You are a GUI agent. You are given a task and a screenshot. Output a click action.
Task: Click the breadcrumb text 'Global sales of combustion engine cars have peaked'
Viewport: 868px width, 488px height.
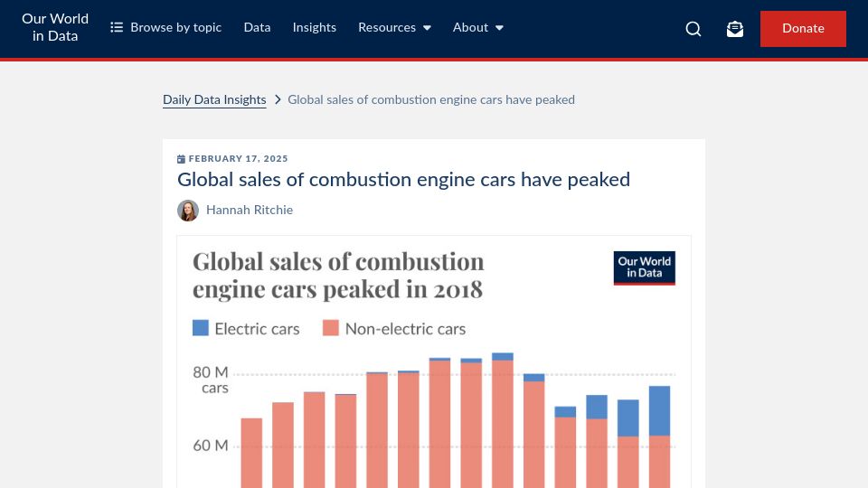(x=431, y=99)
